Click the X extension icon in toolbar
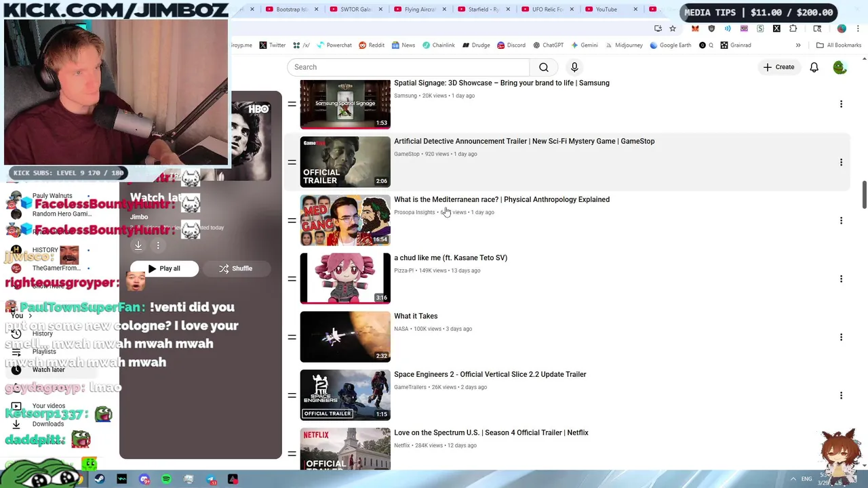This screenshot has height=488, width=868. (776, 28)
